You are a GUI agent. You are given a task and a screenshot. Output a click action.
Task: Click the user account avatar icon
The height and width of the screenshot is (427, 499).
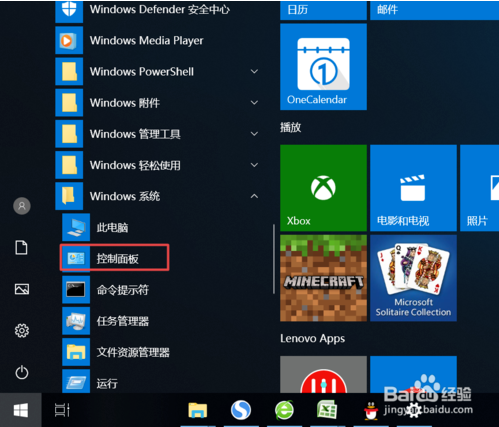pos(22,206)
